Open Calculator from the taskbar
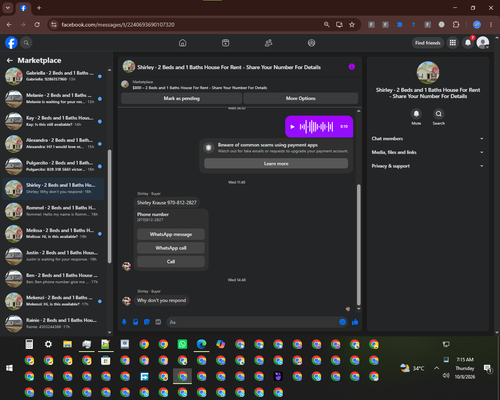 [x=29, y=344]
